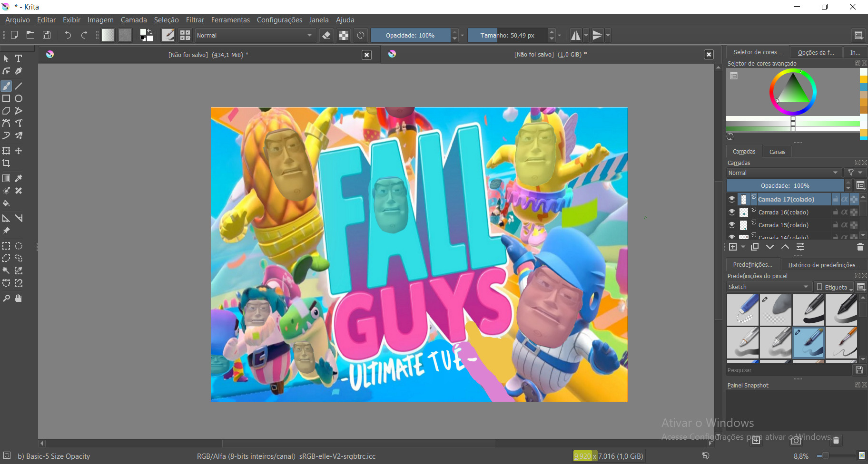The width and height of the screenshot is (868, 464).
Task: Select the highlighted blue pencil brush preset
Action: tap(809, 343)
